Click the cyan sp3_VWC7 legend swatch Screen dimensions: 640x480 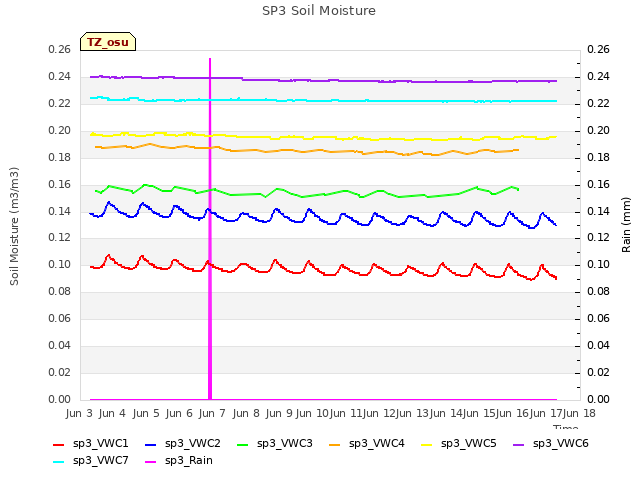[x=59, y=462]
